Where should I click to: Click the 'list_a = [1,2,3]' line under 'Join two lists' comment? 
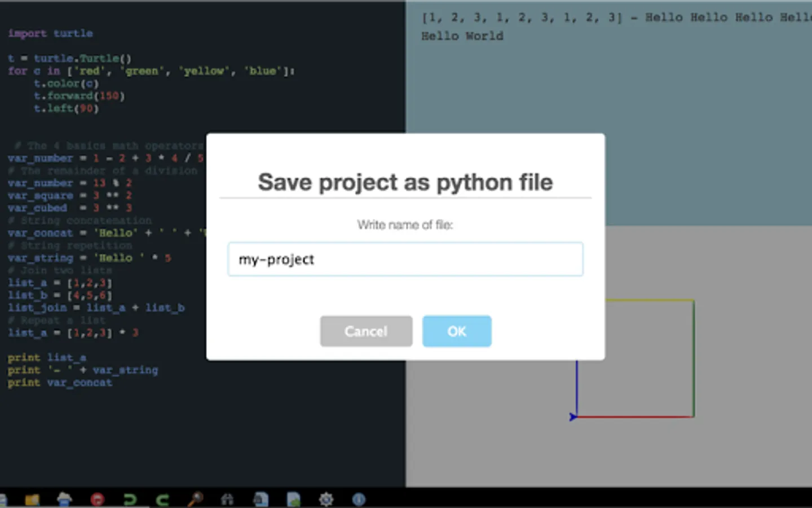click(x=60, y=282)
